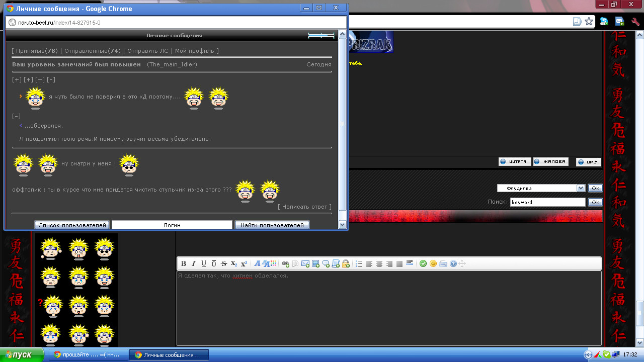Switch to прощайте Chrome window in taskbar
644x362 pixels.
click(88, 355)
